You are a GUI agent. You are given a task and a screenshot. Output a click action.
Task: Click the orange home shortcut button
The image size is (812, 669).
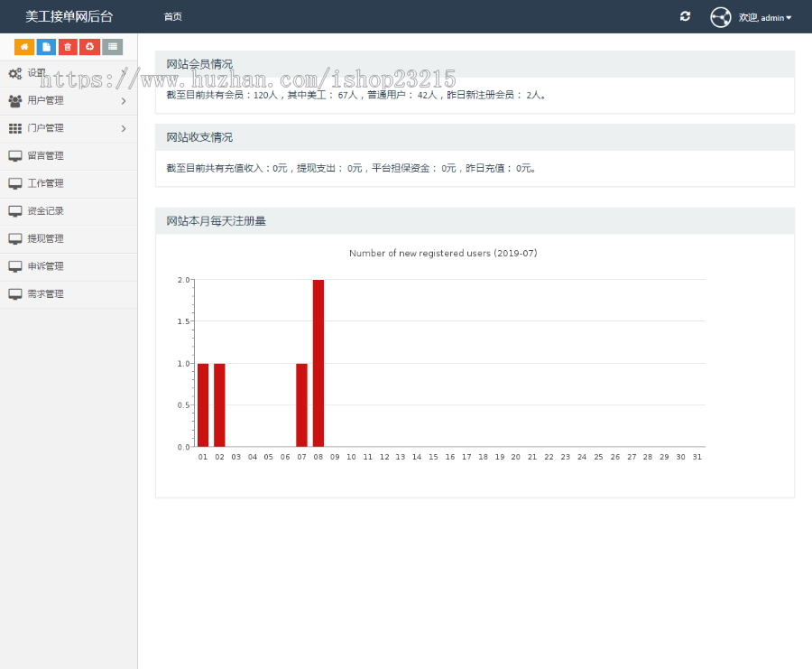pyautogui.click(x=24, y=47)
